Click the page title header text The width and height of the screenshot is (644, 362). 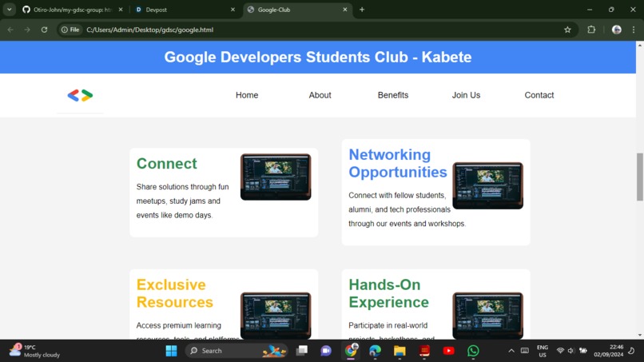[318, 57]
